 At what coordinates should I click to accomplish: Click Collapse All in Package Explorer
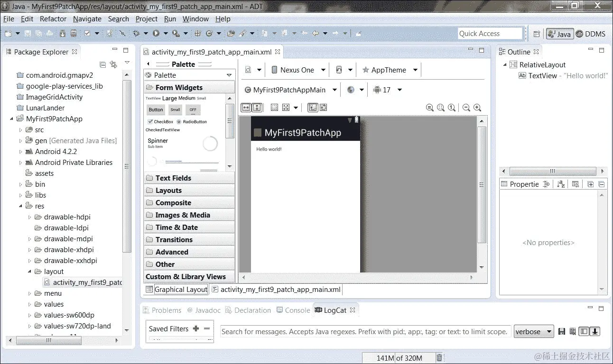tap(102, 64)
